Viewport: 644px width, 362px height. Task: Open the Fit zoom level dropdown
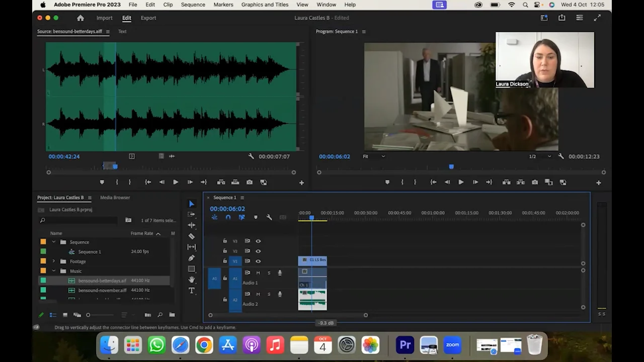tap(374, 156)
